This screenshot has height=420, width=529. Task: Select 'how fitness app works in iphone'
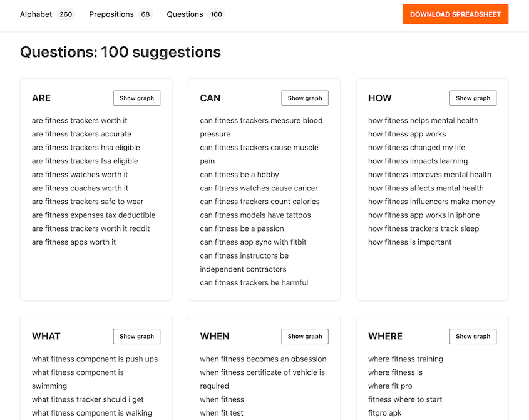point(424,215)
